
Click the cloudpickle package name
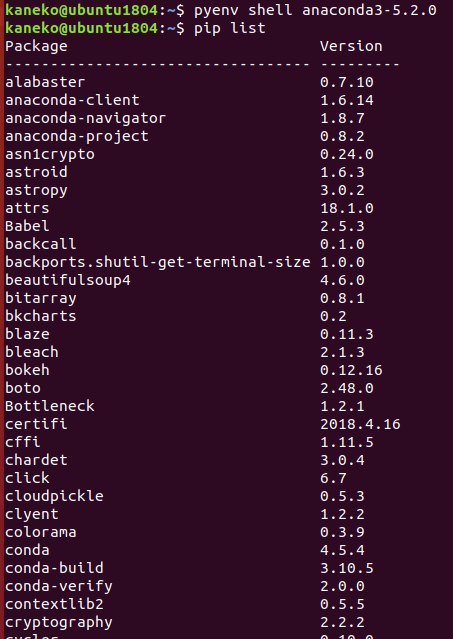tap(54, 496)
